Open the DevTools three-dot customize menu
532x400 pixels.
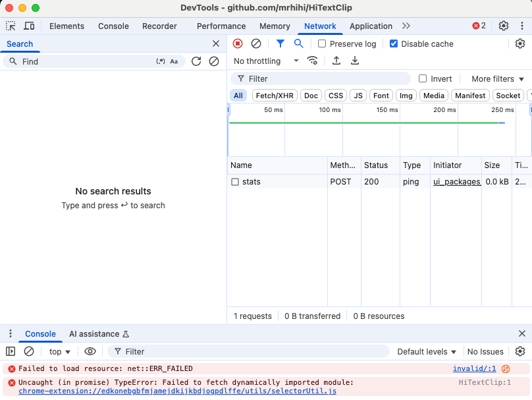click(522, 26)
